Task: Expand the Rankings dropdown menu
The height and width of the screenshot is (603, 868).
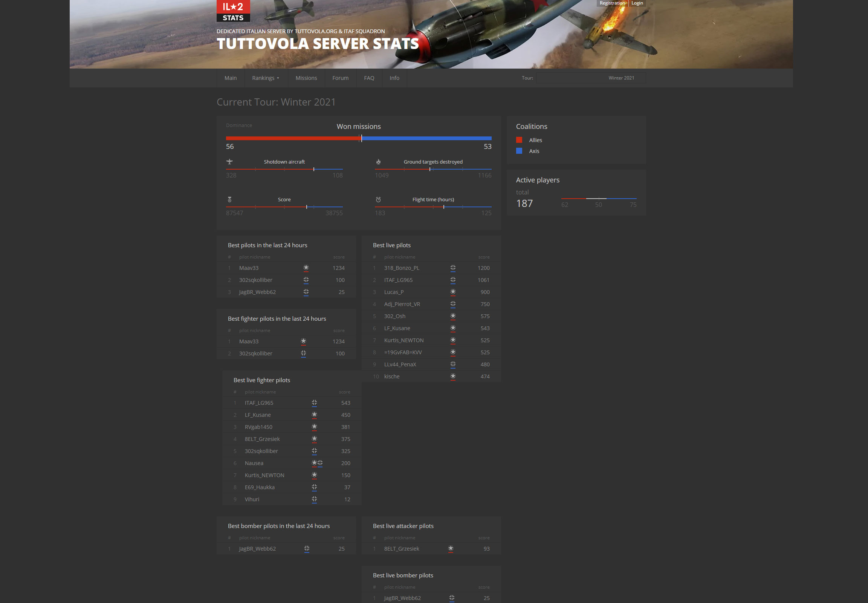Action: point(266,78)
